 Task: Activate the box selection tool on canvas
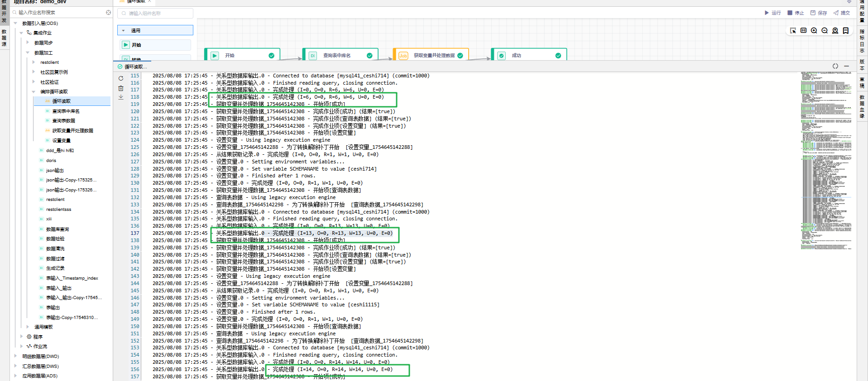793,31
